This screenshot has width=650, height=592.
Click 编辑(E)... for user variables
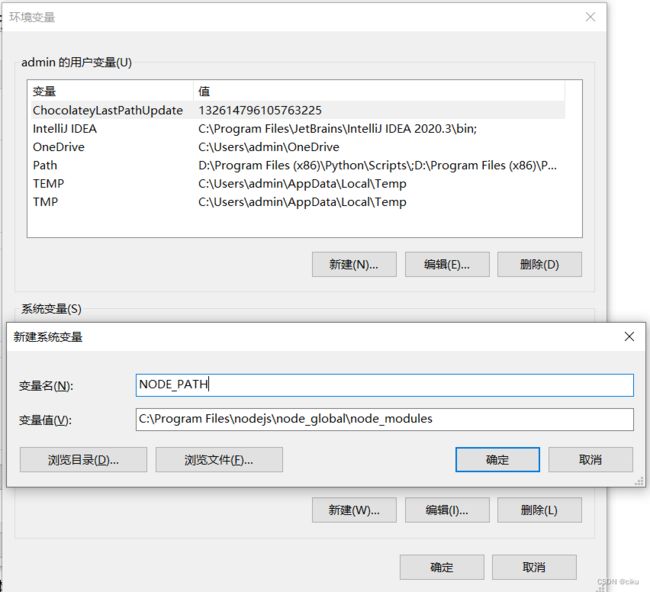click(x=447, y=264)
